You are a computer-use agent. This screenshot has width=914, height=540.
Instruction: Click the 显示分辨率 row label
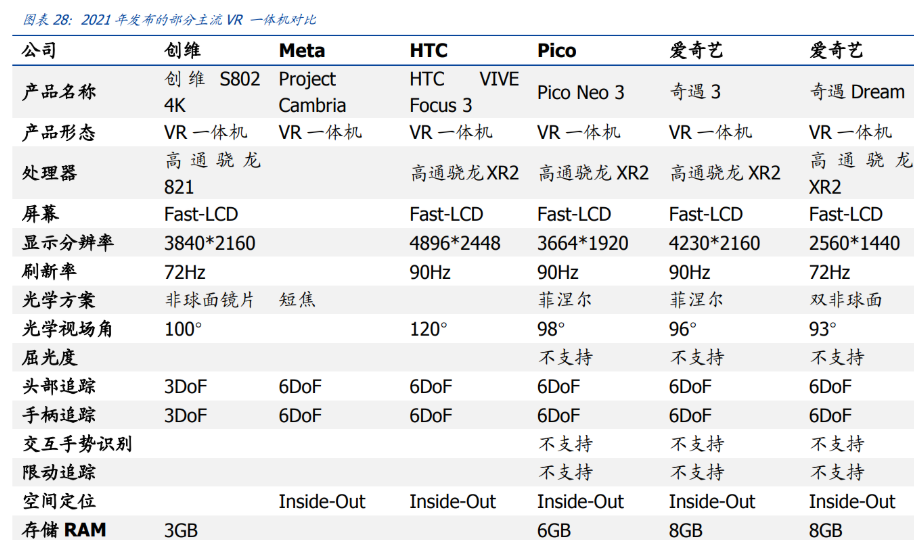click(x=68, y=243)
